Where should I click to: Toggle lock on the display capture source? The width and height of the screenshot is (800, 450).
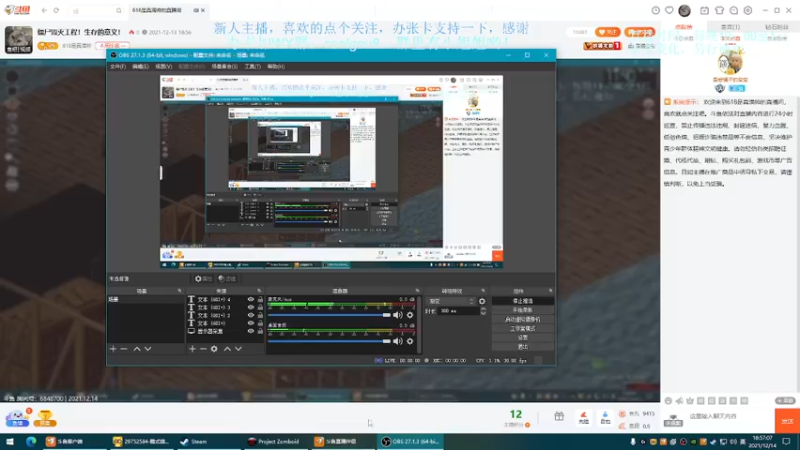tap(260, 331)
